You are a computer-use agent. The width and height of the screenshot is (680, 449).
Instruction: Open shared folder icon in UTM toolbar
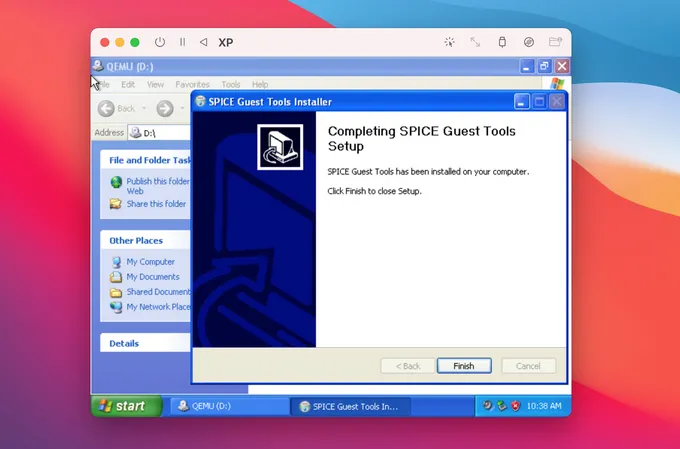(x=555, y=42)
